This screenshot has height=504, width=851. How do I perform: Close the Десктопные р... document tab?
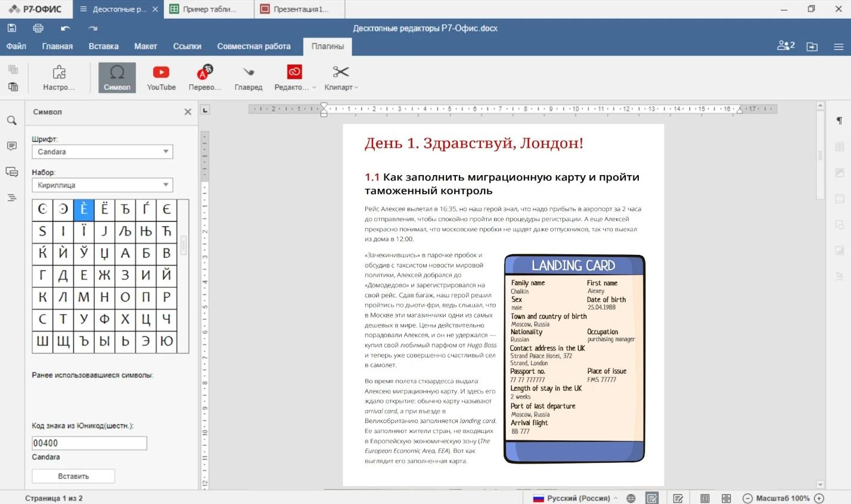(x=155, y=9)
